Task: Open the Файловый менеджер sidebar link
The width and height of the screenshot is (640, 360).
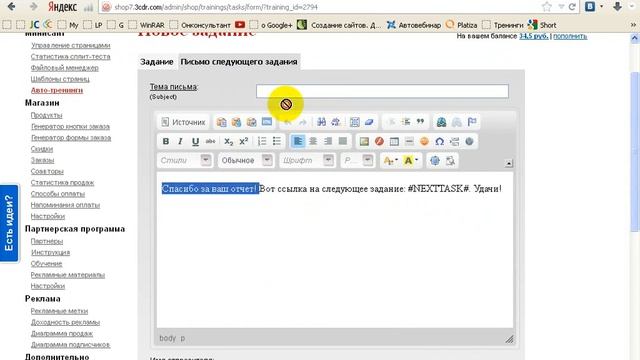Action: pyautogui.click(x=64, y=68)
